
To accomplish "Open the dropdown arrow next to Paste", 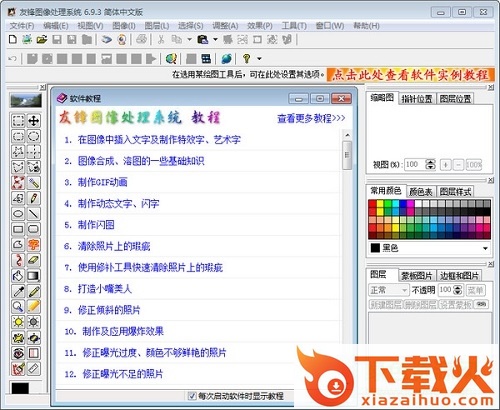I will coord(215,40).
